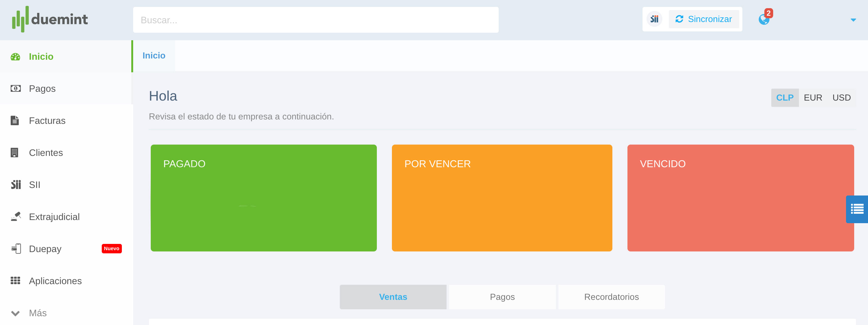
Task: Expand the Más sidebar section
Action: click(x=37, y=313)
